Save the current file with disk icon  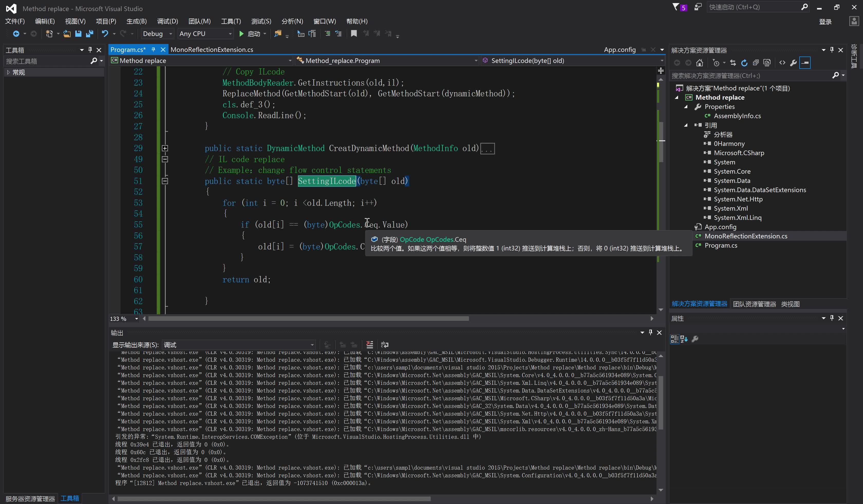pyautogui.click(x=78, y=34)
